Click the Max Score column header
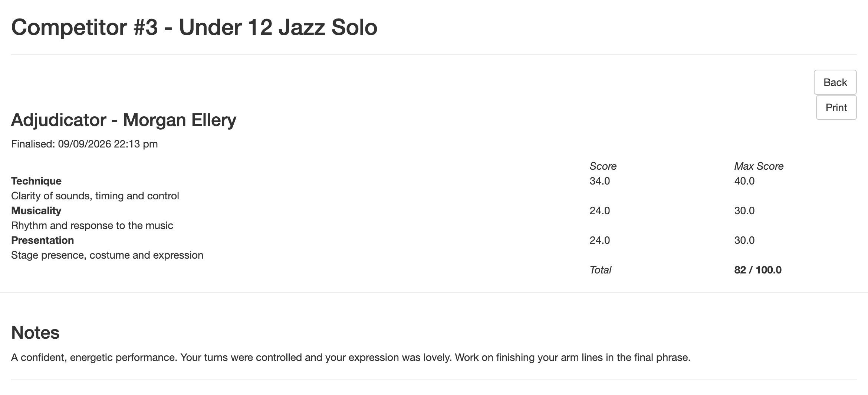This screenshot has width=868, height=395. click(x=759, y=166)
